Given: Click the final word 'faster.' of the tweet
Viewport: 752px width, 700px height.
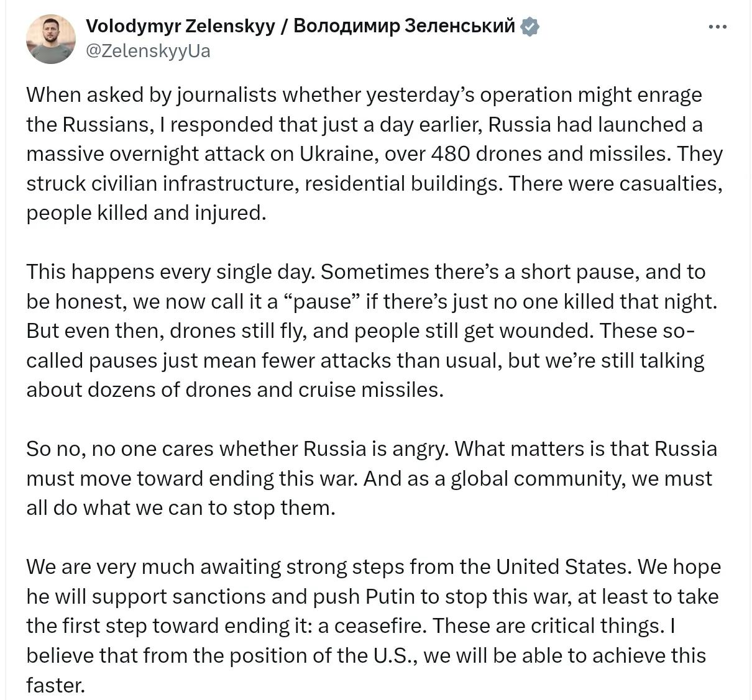Looking at the screenshot, I should pos(55,684).
